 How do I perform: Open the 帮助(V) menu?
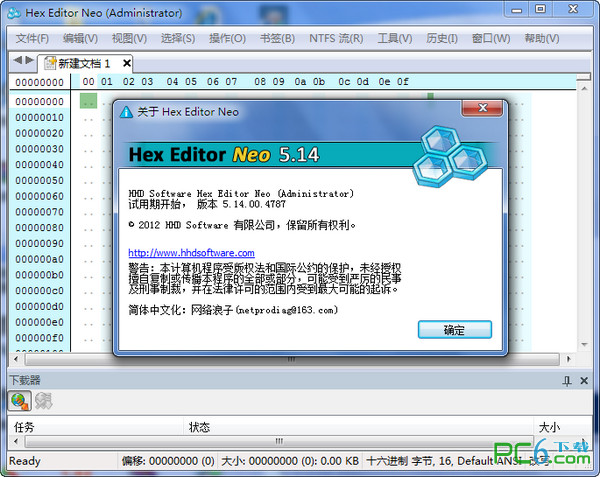(541, 39)
